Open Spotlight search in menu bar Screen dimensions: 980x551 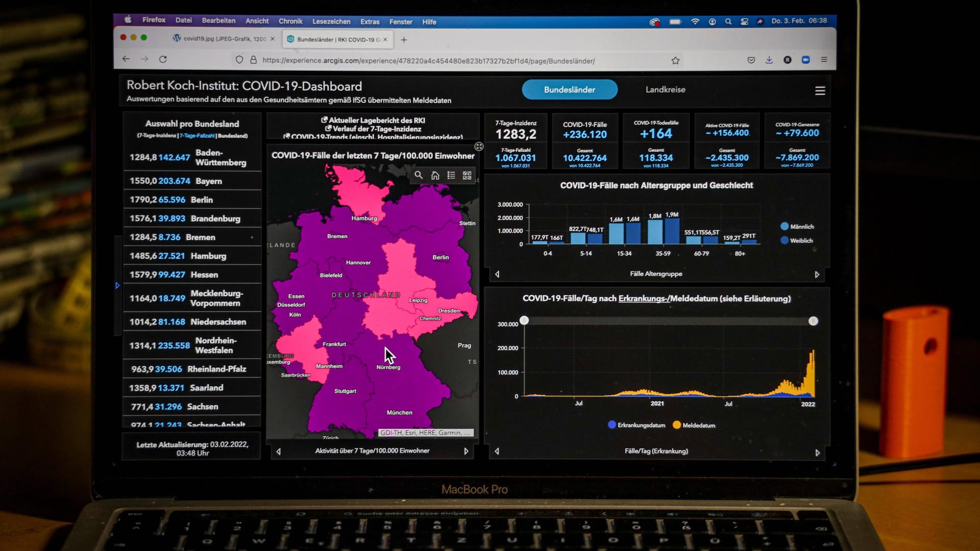728,21
